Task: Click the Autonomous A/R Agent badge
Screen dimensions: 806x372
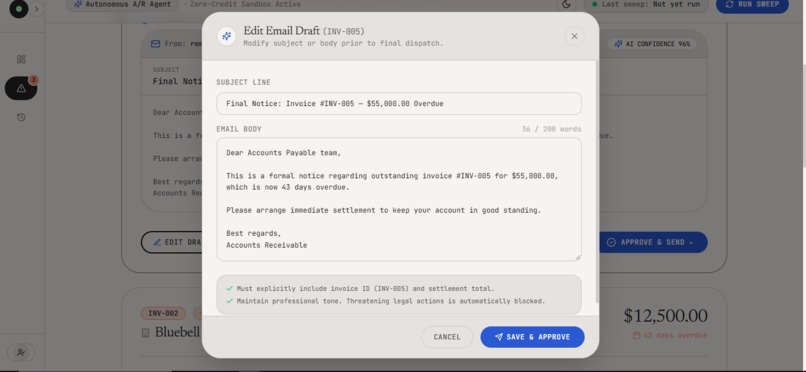Action: click(x=122, y=5)
